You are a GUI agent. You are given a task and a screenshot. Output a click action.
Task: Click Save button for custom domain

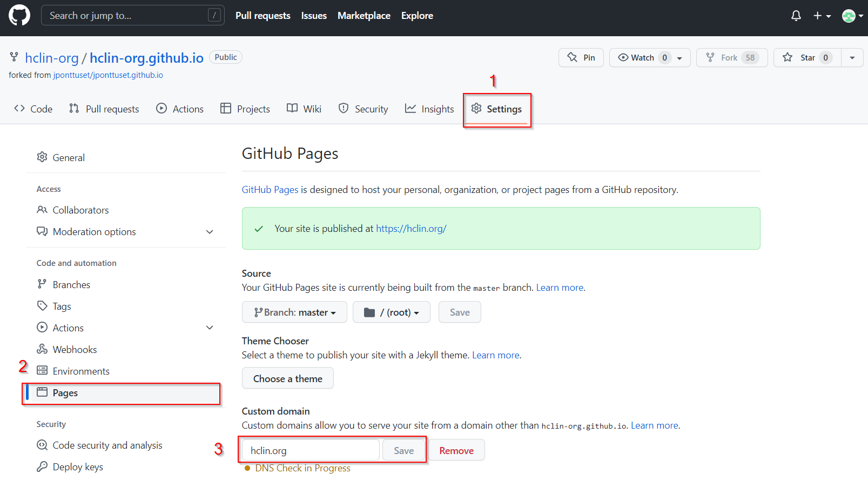[x=403, y=450]
